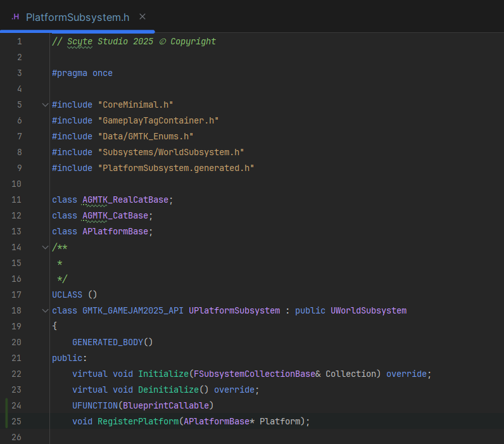Viewport: 504px width, 444px height.
Task: Click line number 10 in the gutter
Action: coord(16,184)
